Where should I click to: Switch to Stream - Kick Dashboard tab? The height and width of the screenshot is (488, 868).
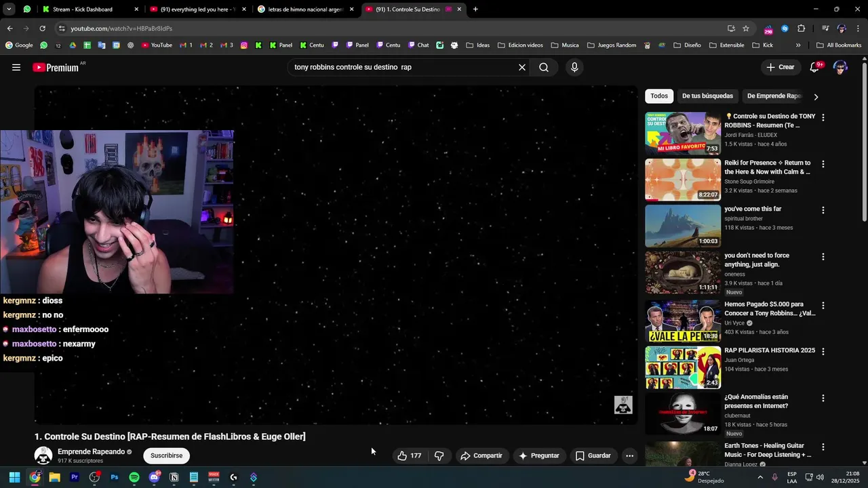(90, 9)
